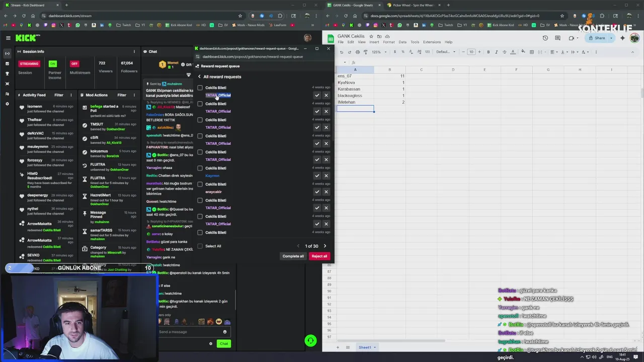Send message with the green Chat button

[x=224, y=343]
